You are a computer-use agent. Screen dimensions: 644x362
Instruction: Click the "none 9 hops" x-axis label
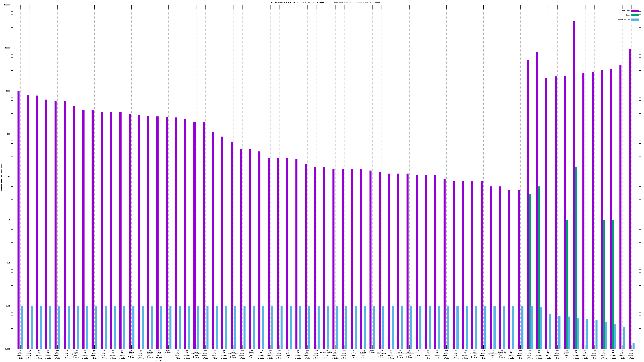pyautogui.click(x=372, y=352)
